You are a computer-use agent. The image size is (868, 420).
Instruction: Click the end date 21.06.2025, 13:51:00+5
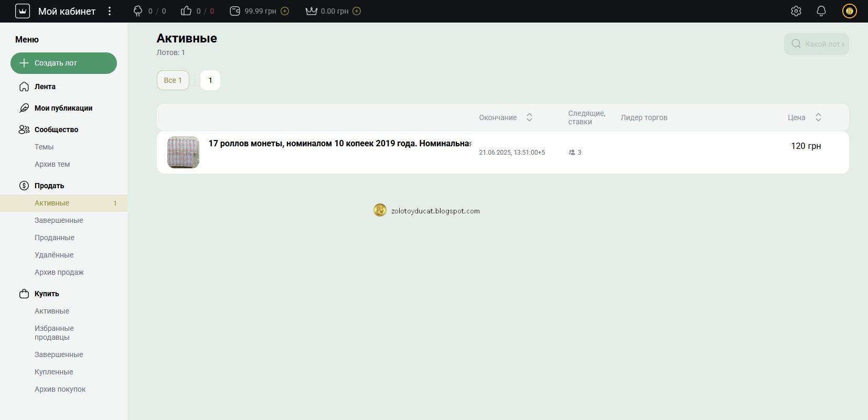tap(512, 152)
